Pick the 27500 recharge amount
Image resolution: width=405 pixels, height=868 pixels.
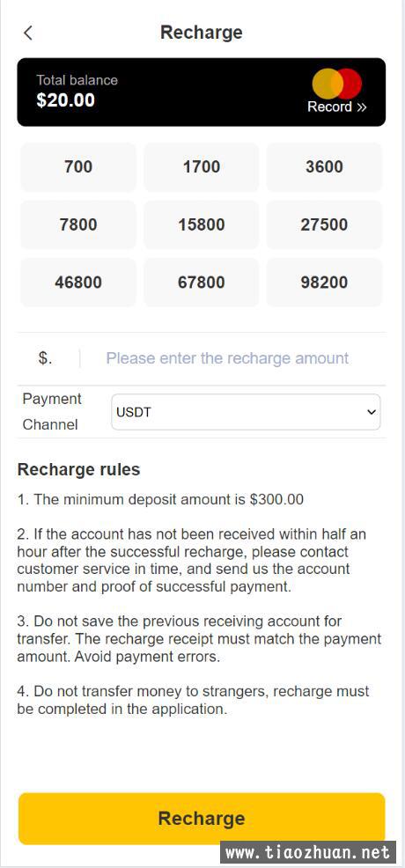click(x=324, y=224)
